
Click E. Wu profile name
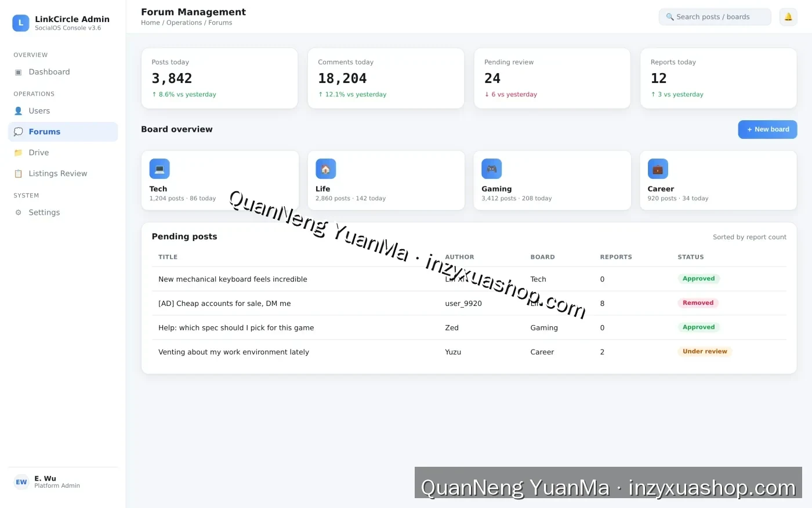click(45, 478)
